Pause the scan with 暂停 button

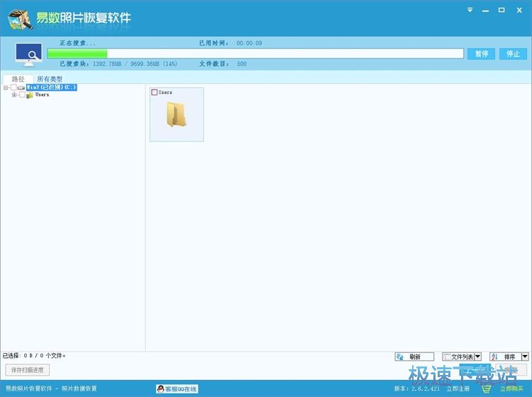[481, 54]
